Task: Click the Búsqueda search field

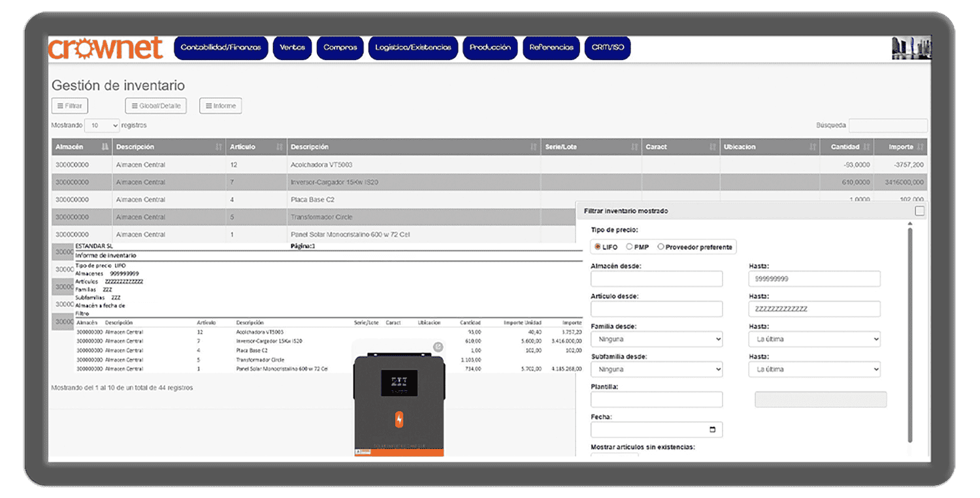Action: (x=887, y=125)
